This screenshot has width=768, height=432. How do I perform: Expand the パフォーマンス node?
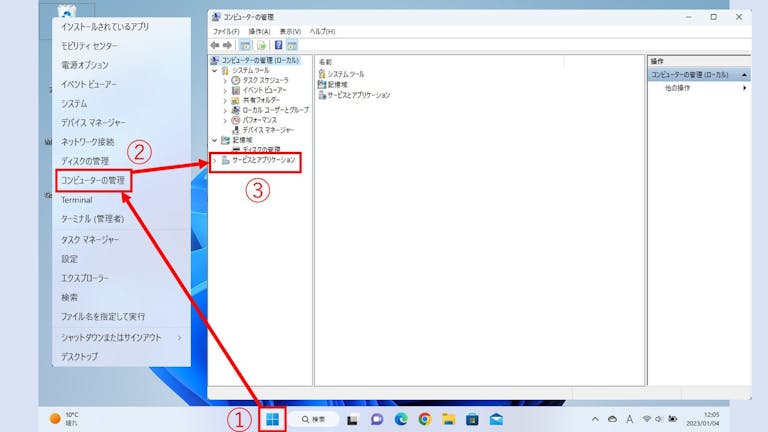(225, 120)
